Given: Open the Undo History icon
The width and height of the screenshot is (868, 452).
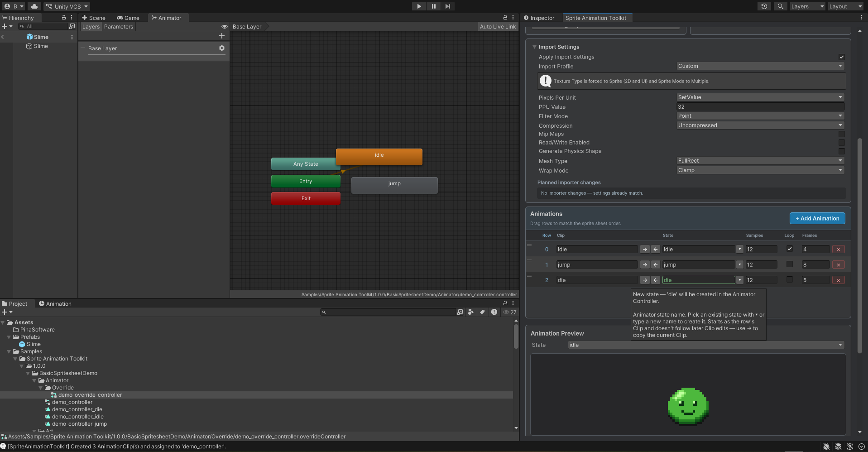Looking at the screenshot, I should coord(764,6).
